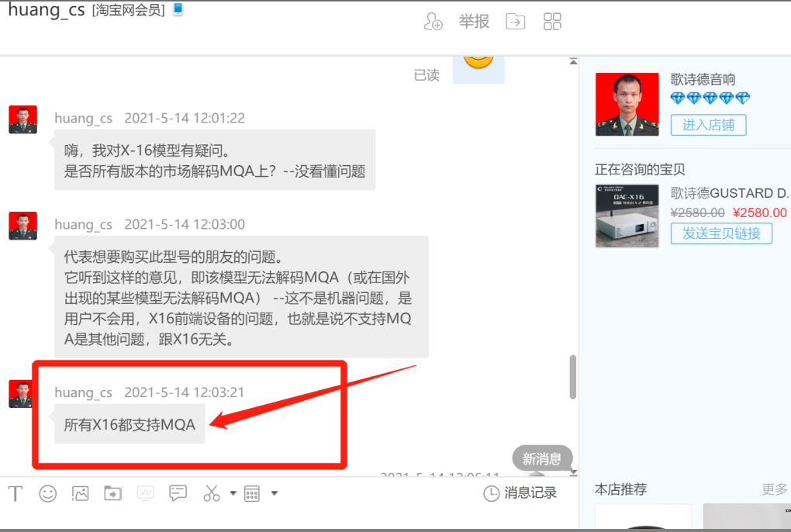Viewport: 791px width, 532px height.
Task: Click the 举报 report button
Action: coord(474,22)
